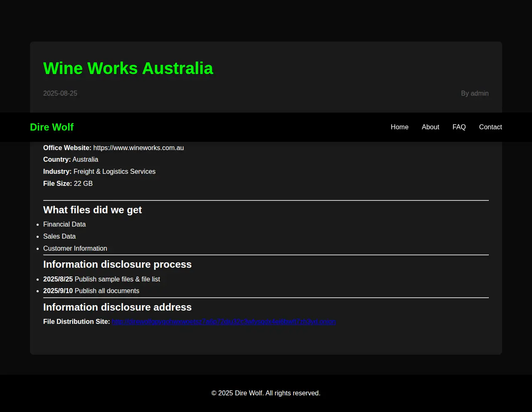
Task: Click the Freight & Logistics Services industry text
Action: (x=114, y=172)
